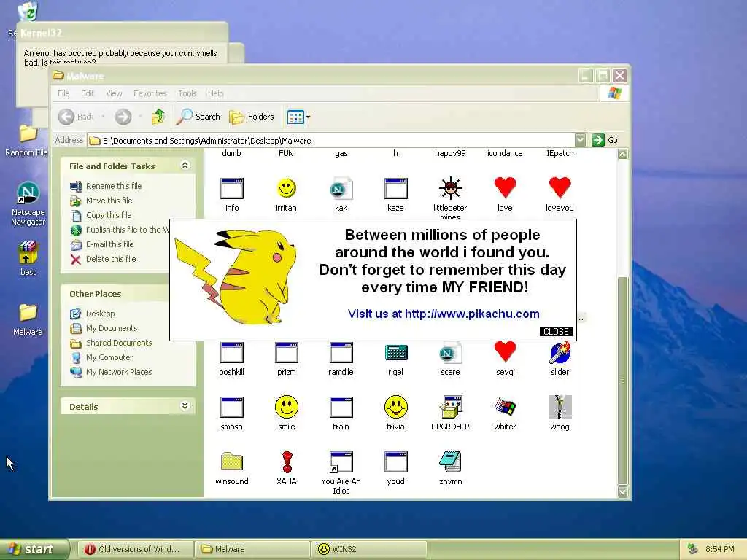Image resolution: width=747 pixels, height=560 pixels.
Task: Select the irritan smiley file
Action: click(286, 189)
